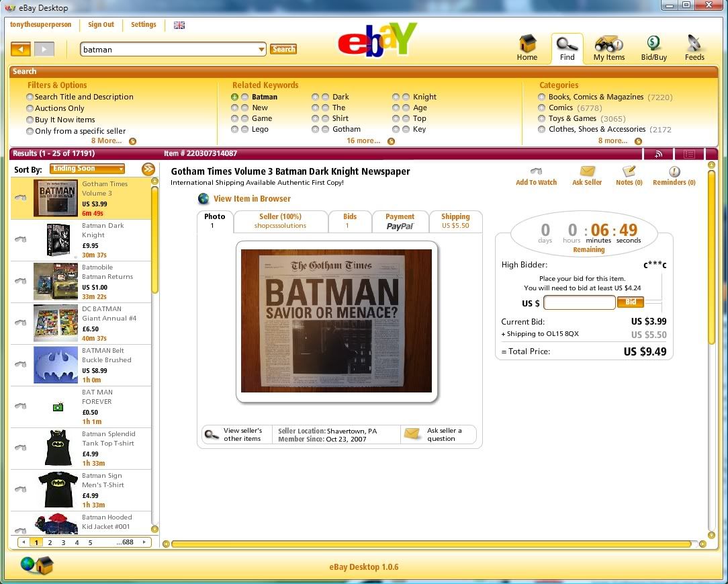Go to next results page arrow

tap(144, 542)
